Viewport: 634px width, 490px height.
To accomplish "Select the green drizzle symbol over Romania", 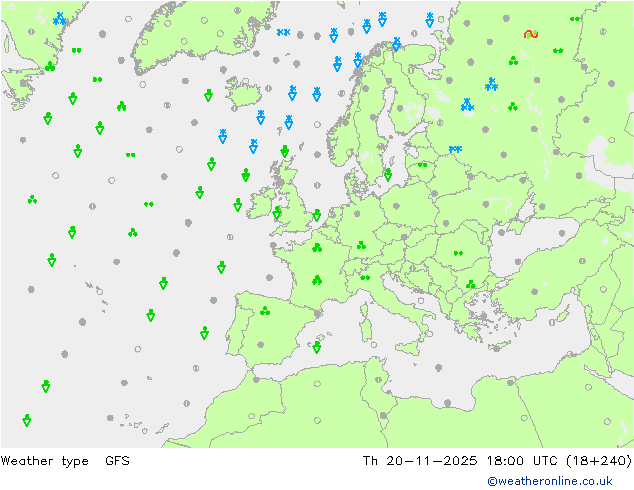I will point(458,253).
